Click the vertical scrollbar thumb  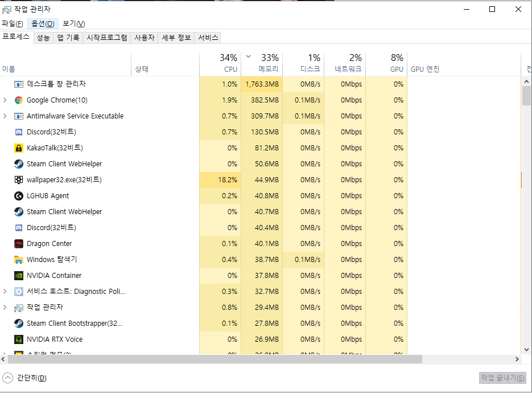coord(526,96)
